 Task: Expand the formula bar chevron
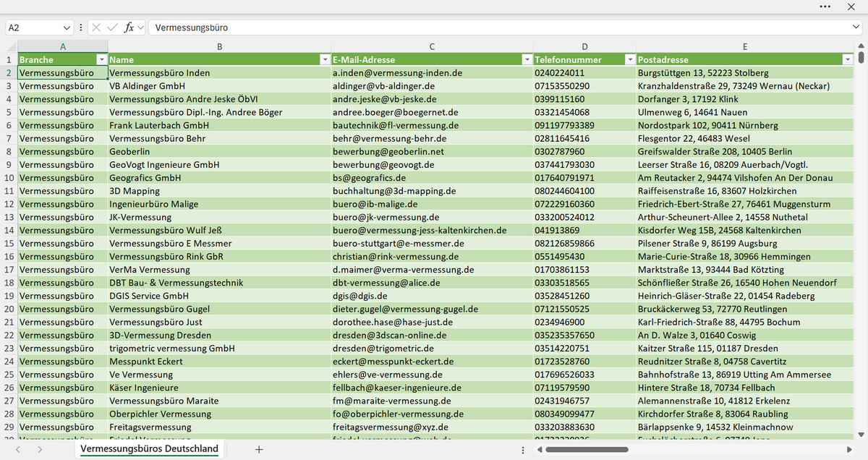coord(856,27)
